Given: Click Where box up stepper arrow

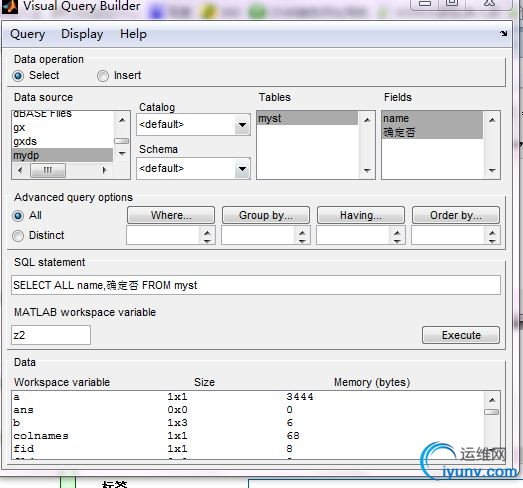Looking at the screenshot, I should (x=207, y=232).
